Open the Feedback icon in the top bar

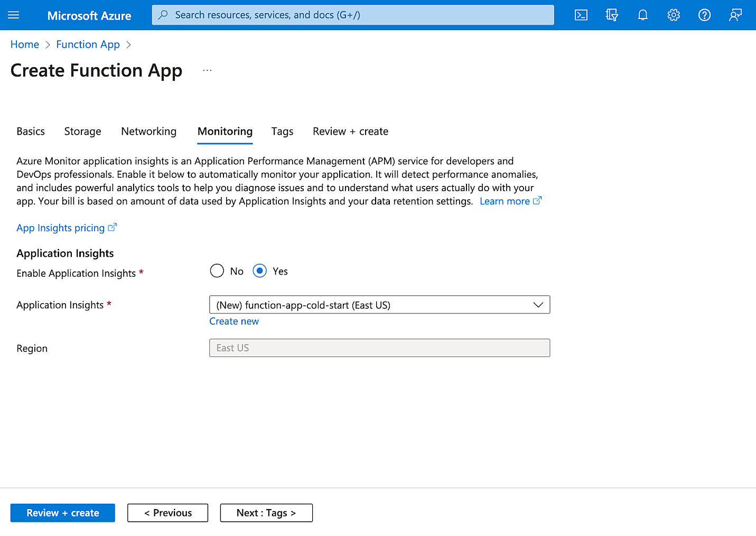point(735,15)
